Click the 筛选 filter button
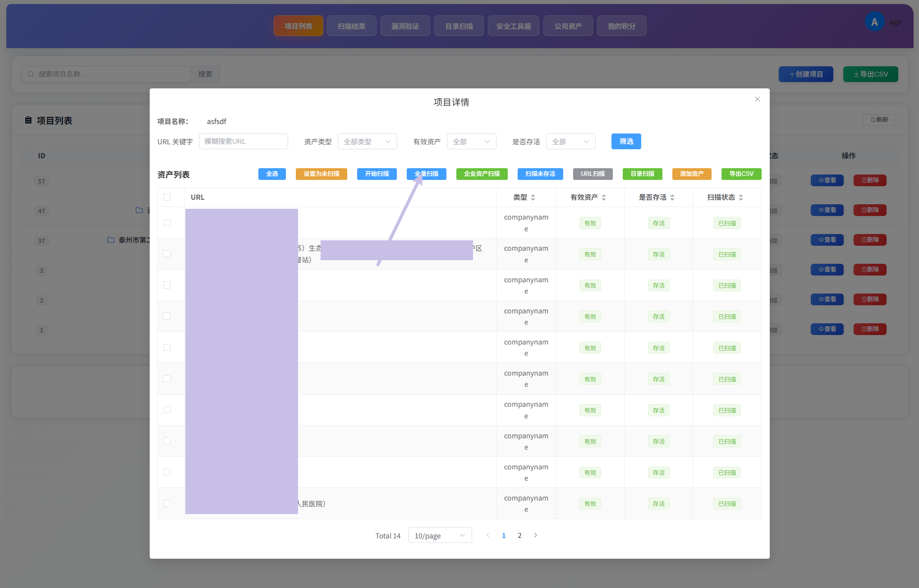919x588 pixels. pos(626,142)
